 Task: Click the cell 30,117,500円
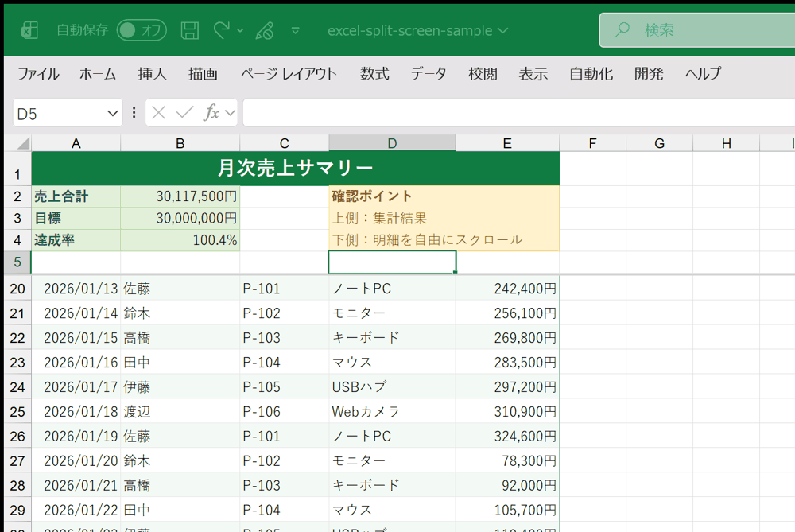(x=180, y=196)
